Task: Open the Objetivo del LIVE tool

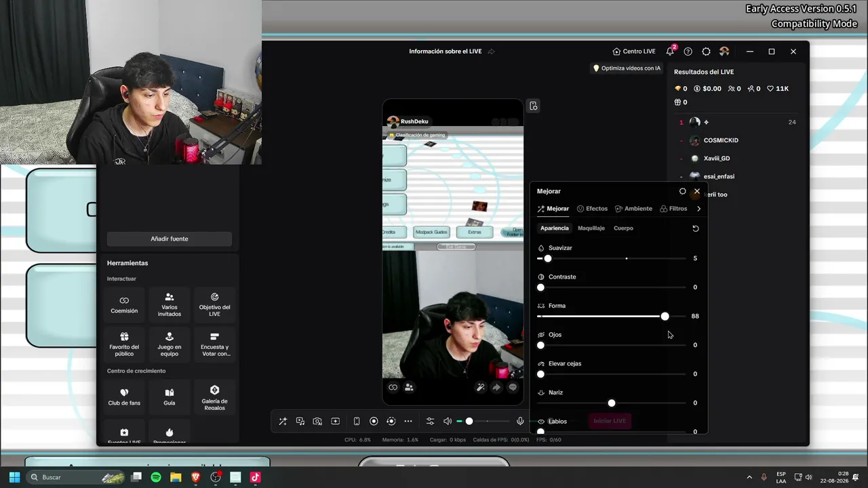Action: (x=214, y=305)
